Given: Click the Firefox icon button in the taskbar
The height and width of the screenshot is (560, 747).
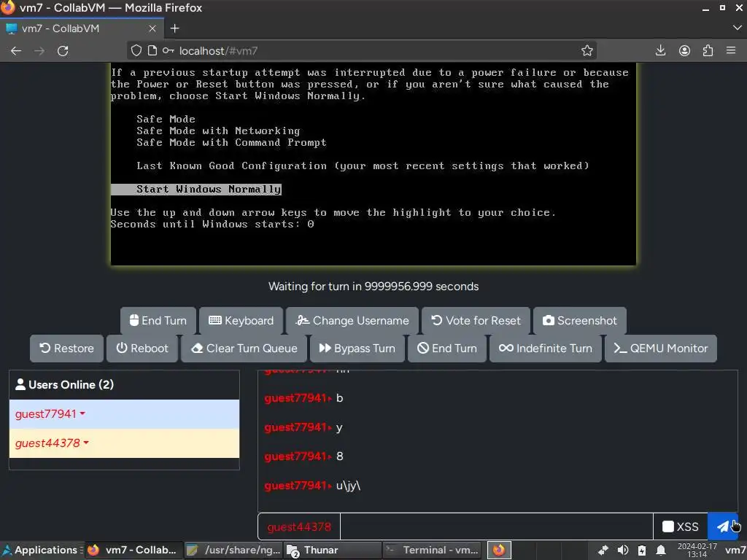Looking at the screenshot, I should [x=499, y=550].
